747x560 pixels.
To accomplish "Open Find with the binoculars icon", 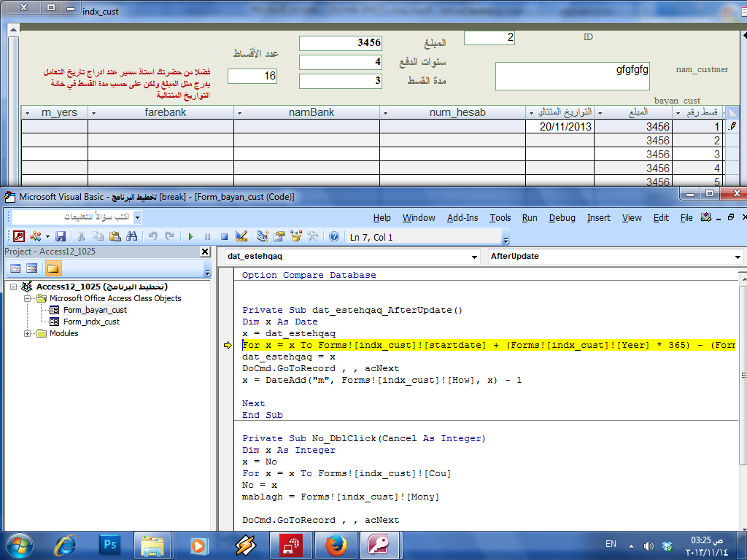I will click(x=132, y=236).
